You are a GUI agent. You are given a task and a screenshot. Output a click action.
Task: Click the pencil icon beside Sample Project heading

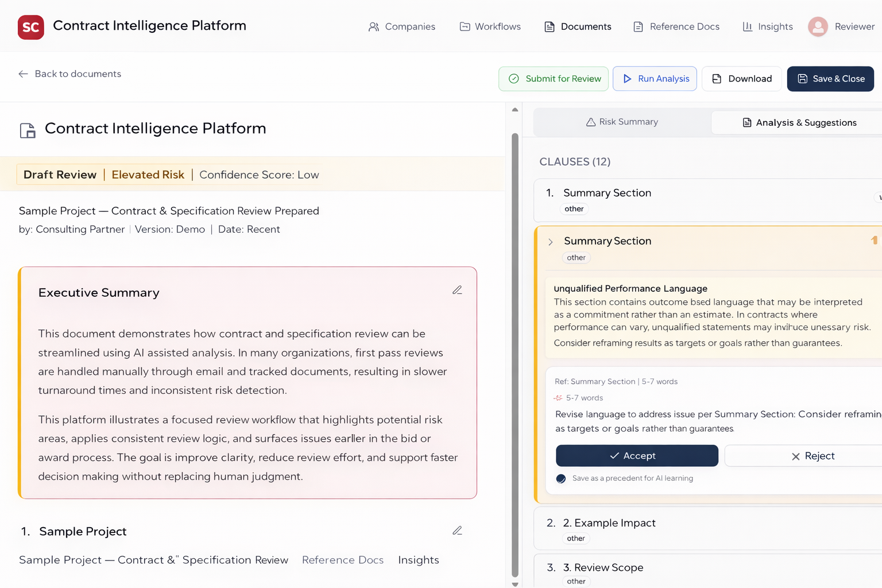(457, 530)
